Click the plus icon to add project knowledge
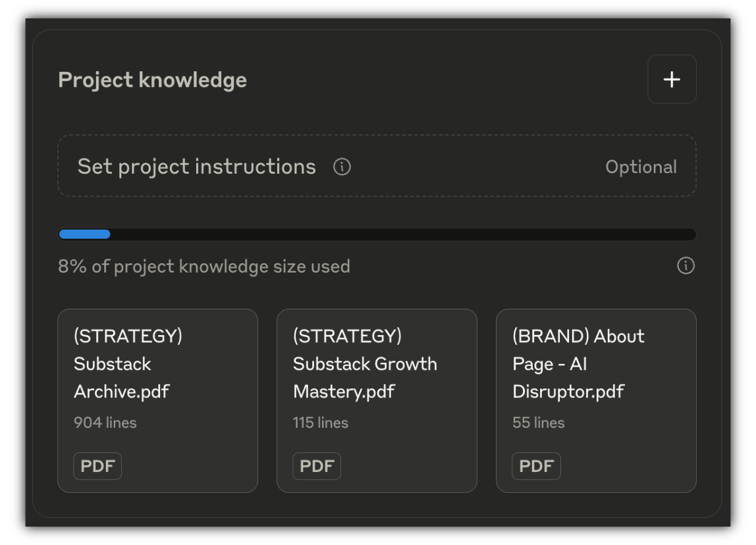 [x=672, y=80]
